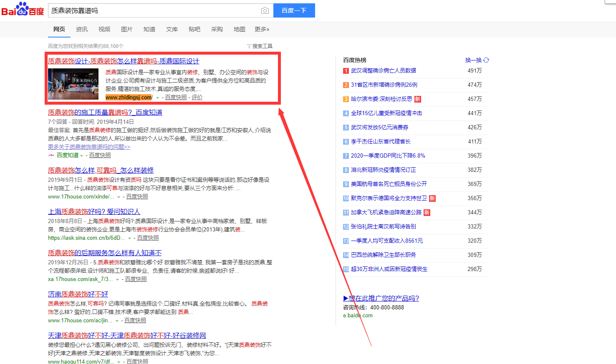Open 天津质鼎装饰好不好 好谷装修网 result
The height and width of the screenshot is (364, 616).
127,336
